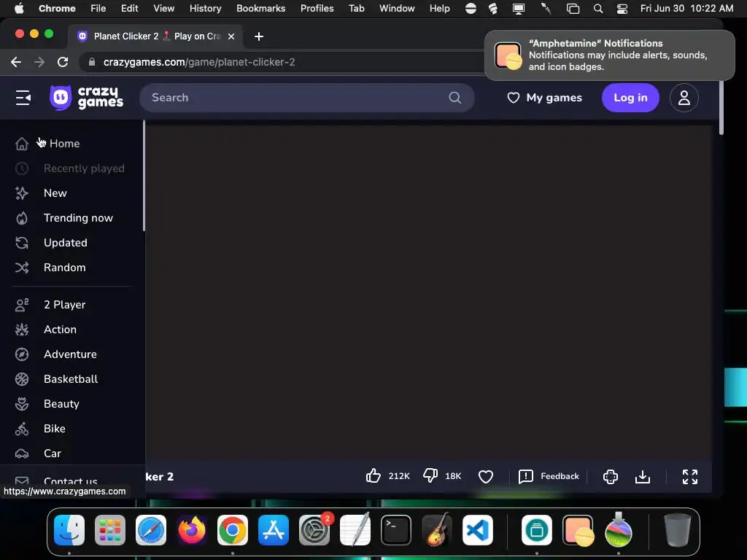Viewport: 747px width, 560px height.
Task: Launch Visual Studio Code from Dock
Action: [478, 530]
